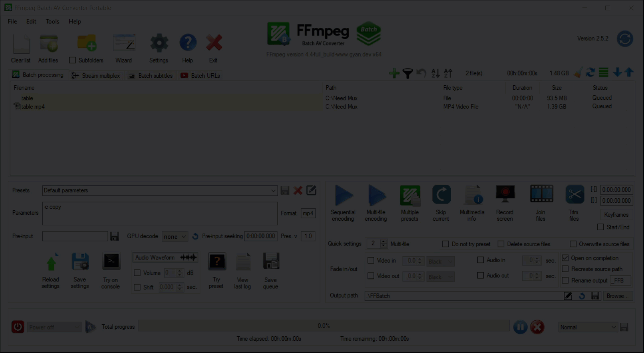Move selected file up with blue arrow
The height and width of the screenshot is (353, 644).
[x=629, y=72]
